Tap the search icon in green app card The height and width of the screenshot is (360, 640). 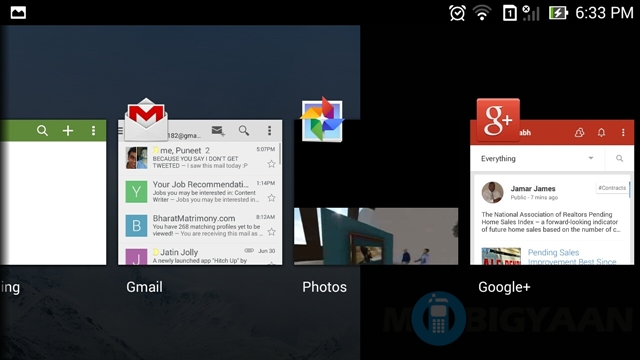[42, 131]
